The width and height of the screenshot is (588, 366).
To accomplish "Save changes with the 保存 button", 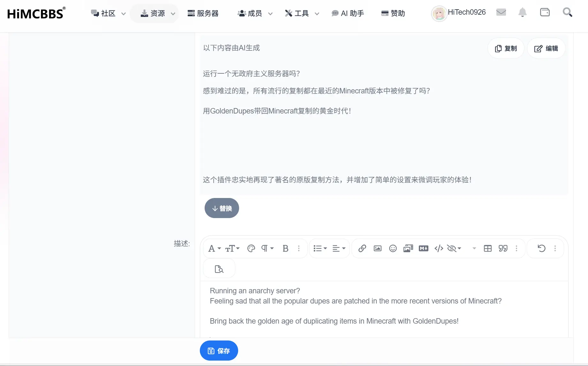I will 219,350.
